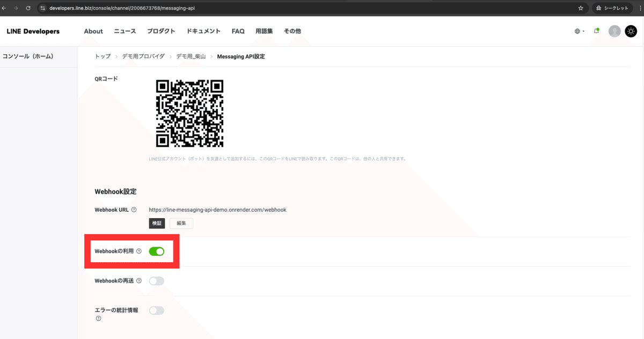The width and height of the screenshot is (644, 339).
Task: Open the シークレット incognito indicator
Action: point(611,8)
